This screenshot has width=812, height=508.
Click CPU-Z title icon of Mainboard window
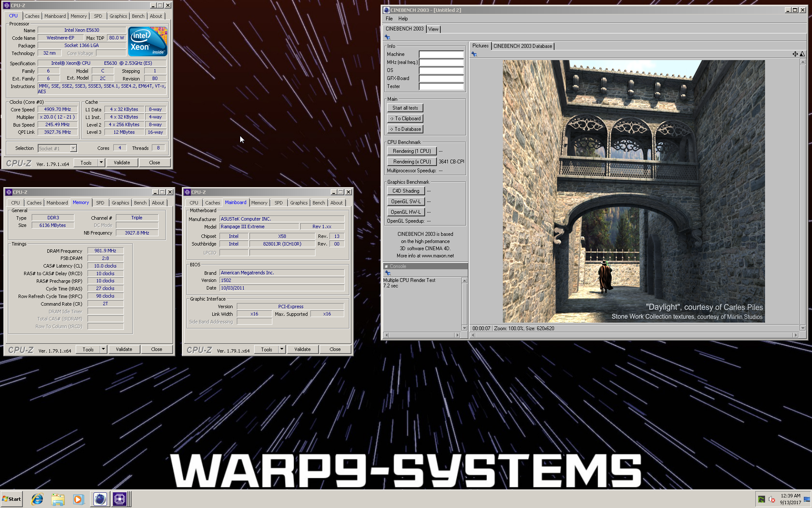coord(187,192)
